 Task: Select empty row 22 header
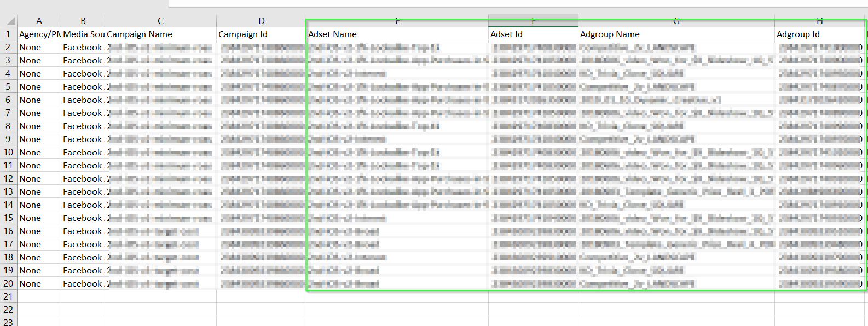tap(8, 310)
